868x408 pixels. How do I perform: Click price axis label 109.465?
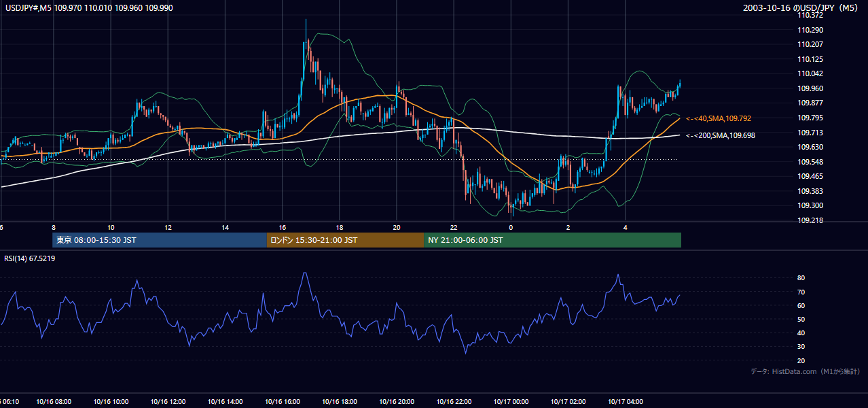point(812,176)
